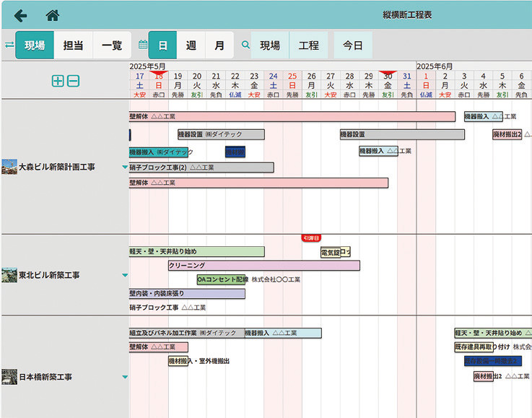Select 組立及びパネル加工作業 bar
Screen dimensions: 532x418
(187, 333)
